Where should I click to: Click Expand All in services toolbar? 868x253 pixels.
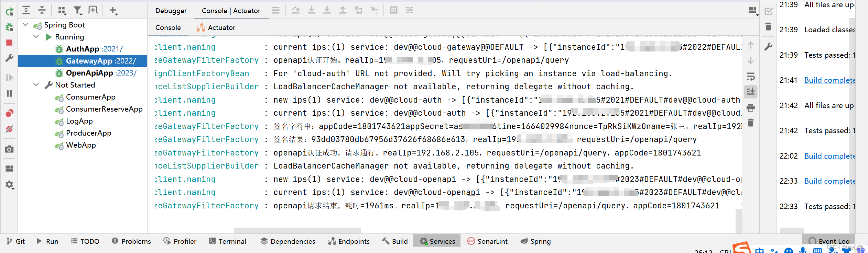pyautogui.click(x=26, y=10)
